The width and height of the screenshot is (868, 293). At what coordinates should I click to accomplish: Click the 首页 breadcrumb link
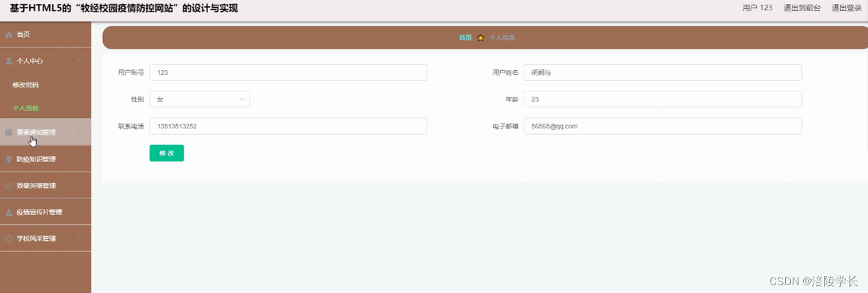pyautogui.click(x=465, y=38)
